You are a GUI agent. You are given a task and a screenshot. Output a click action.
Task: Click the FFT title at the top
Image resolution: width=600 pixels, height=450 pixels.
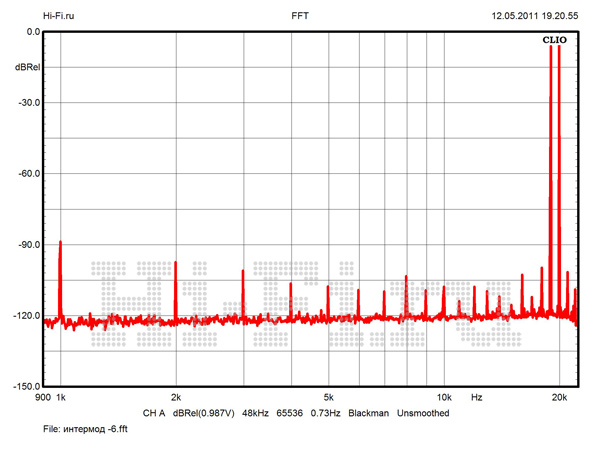pyautogui.click(x=300, y=16)
